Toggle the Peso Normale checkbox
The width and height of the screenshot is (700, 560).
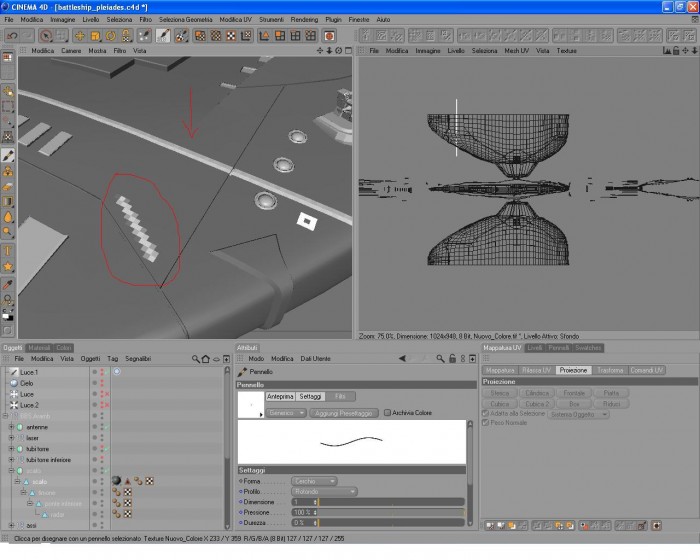tap(485, 422)
